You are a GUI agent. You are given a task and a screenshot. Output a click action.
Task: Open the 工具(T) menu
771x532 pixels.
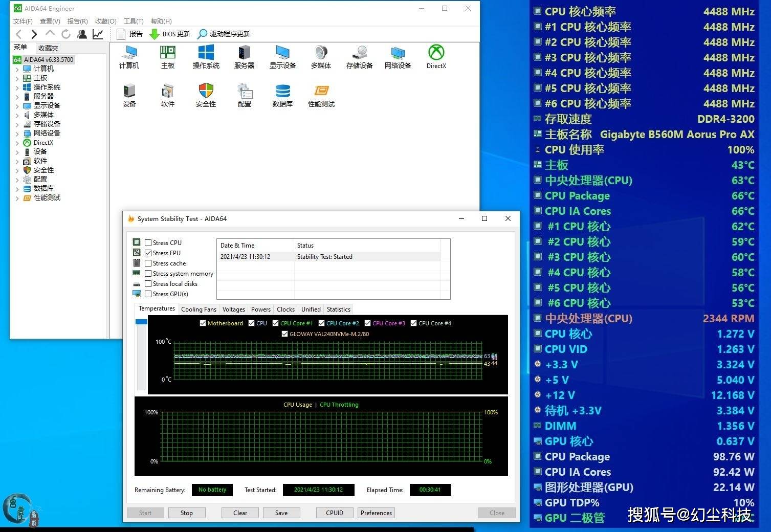coord(134,21)
